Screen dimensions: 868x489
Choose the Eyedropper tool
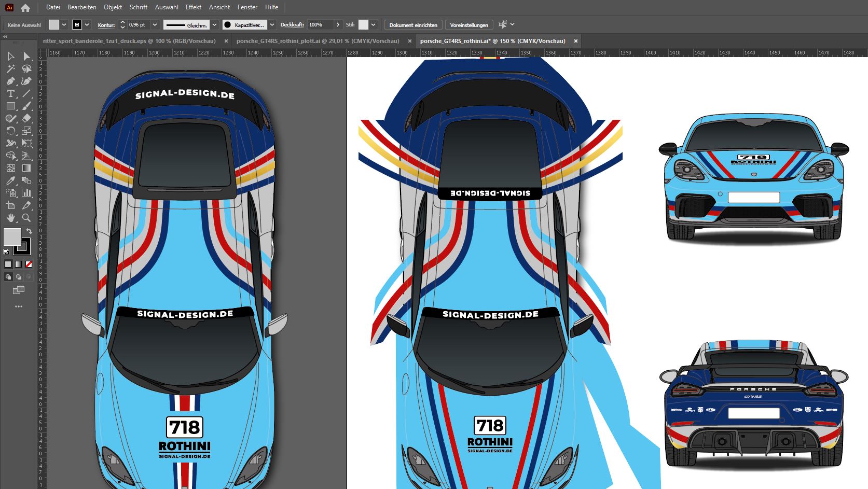pos(11,180)
